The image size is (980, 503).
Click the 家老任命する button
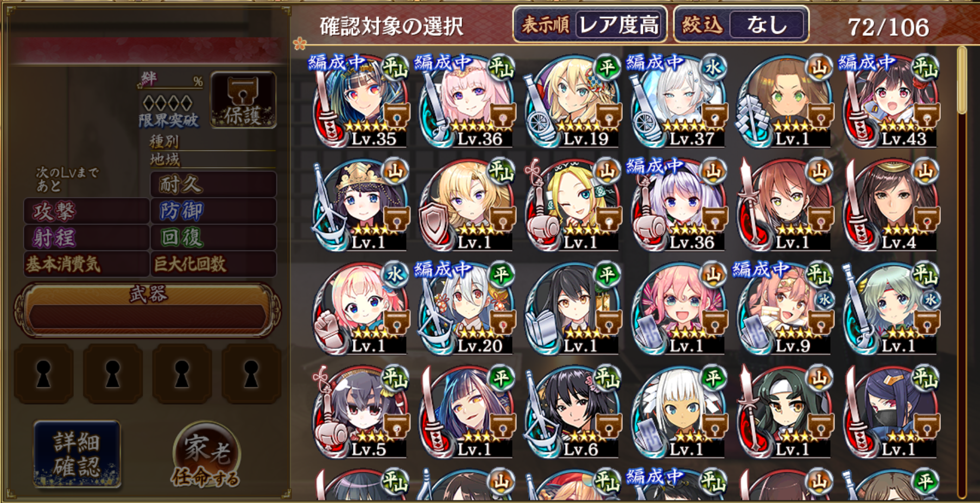(206, 455)
